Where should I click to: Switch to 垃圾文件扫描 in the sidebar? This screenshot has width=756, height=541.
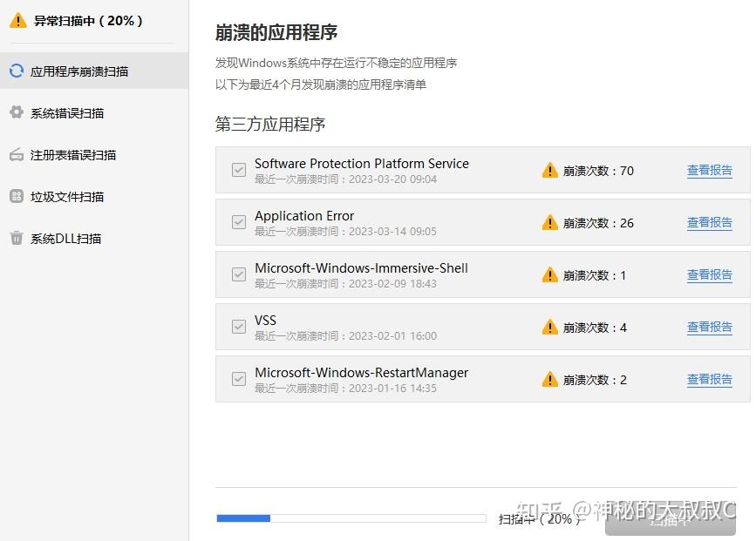(x=67, y=197)
